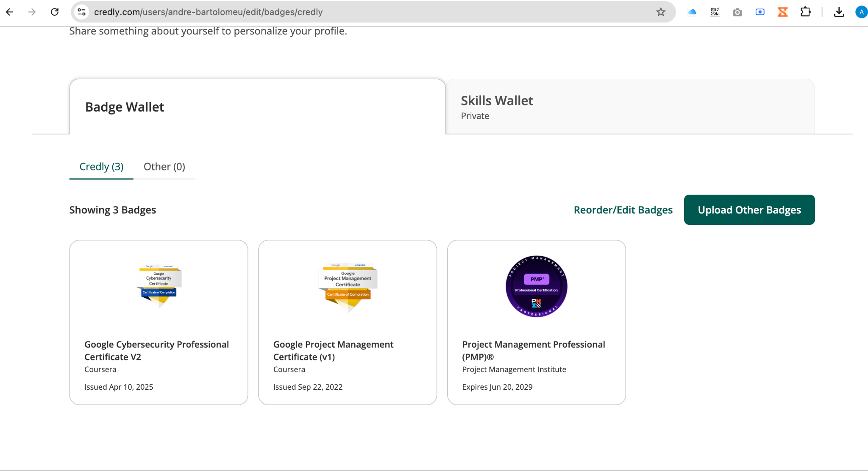Click the Upload Other Badges button
Screen dimensions: 868x472
749,210
